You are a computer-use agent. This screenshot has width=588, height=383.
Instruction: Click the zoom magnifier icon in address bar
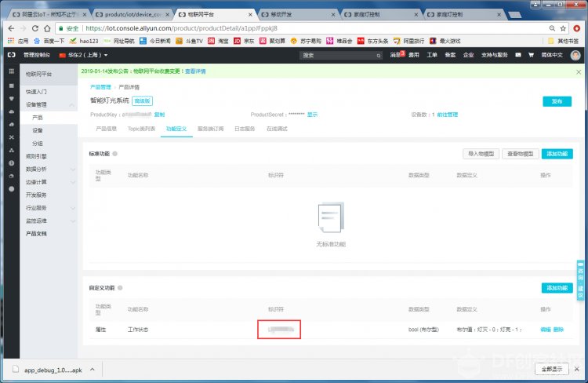click(552, 28)
